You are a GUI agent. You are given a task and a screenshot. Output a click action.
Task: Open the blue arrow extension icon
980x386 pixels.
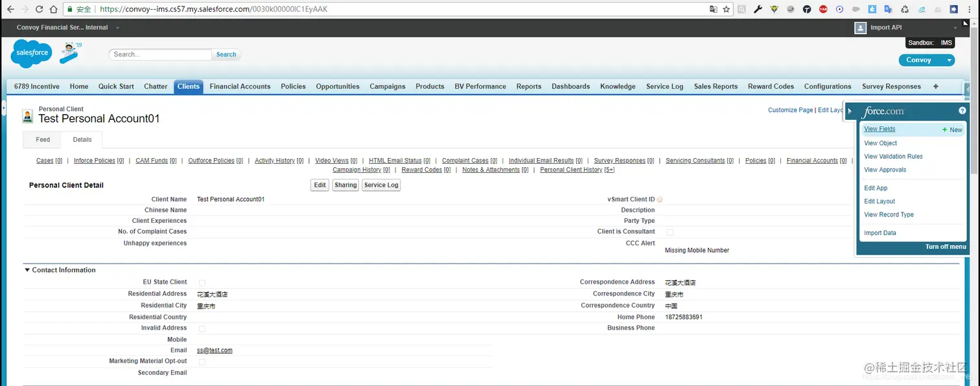[x=954, y=9]
